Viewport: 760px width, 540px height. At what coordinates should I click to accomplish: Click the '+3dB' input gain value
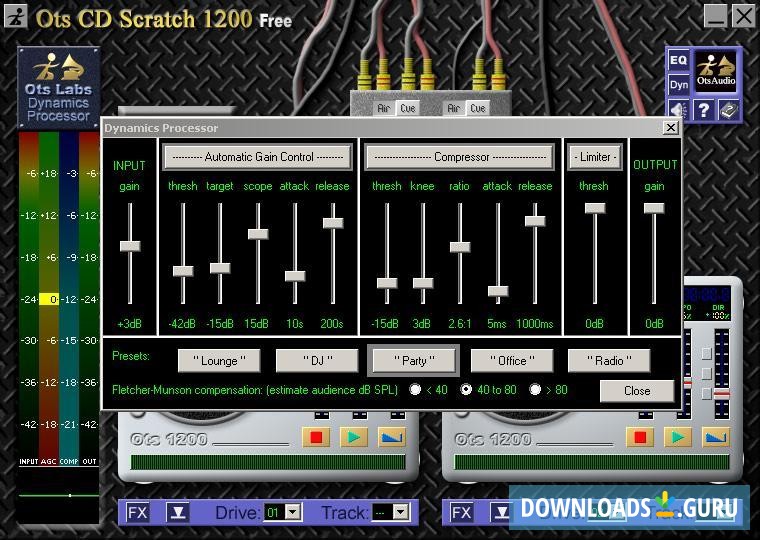[x=129, y=324]
